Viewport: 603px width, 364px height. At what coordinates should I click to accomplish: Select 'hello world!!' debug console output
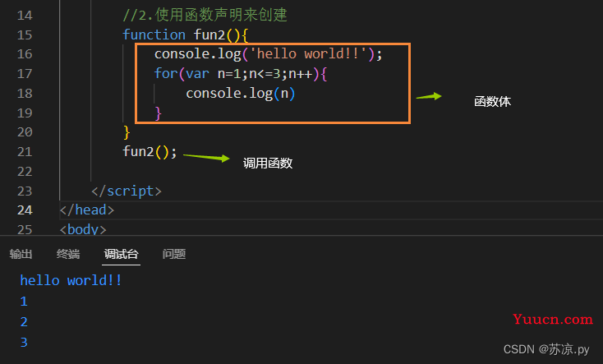point(71,280)
